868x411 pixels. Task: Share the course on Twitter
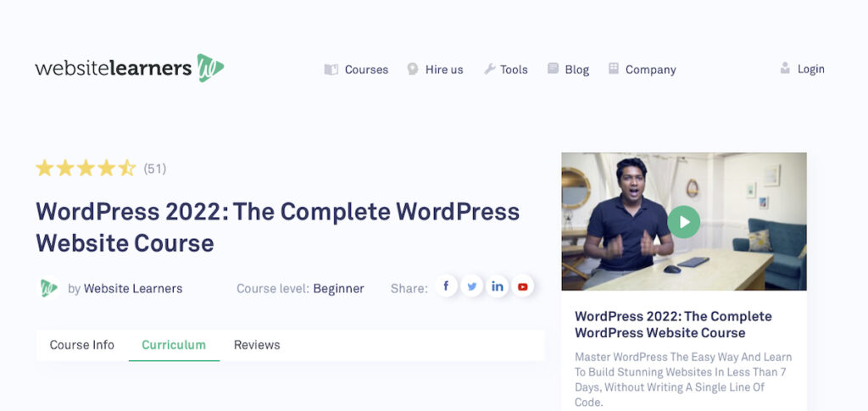click(x=471, y=286)
